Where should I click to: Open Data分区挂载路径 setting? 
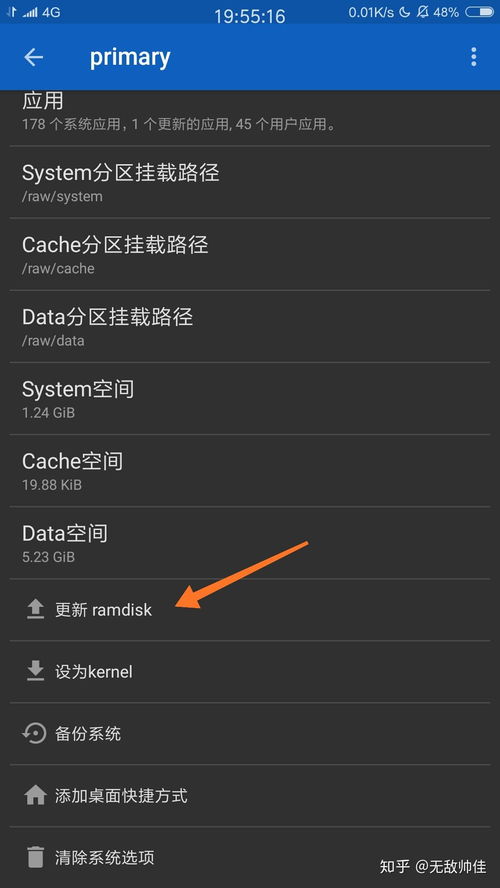(x=250, y=327)
